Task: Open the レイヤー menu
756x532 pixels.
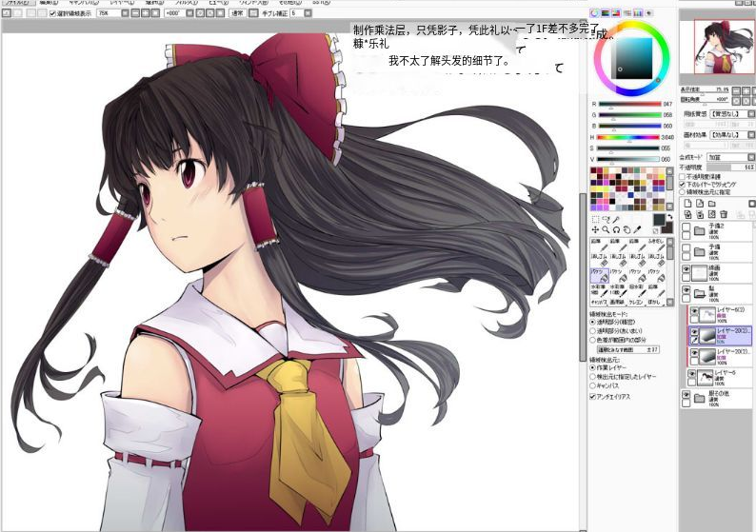Action: 122,3
